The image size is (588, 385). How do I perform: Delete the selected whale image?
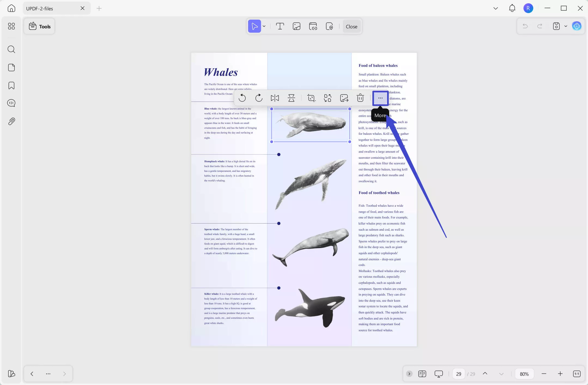tap(360, 98)
